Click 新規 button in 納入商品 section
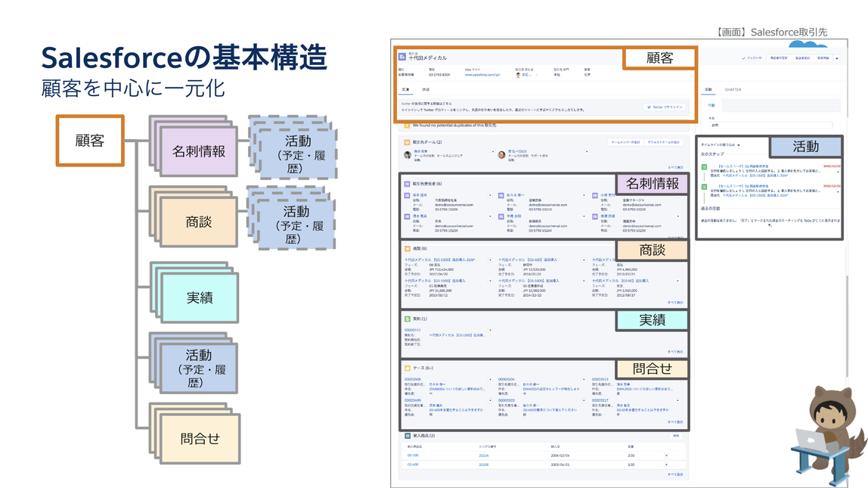 (x=676, y=436)
